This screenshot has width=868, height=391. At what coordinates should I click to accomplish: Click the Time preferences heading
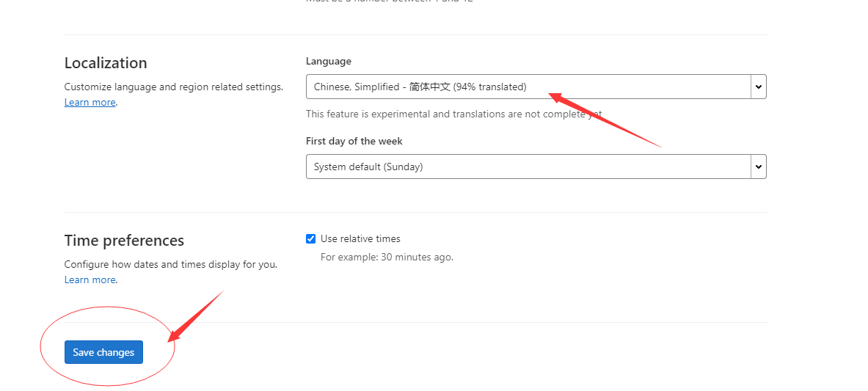pos(124,241)
